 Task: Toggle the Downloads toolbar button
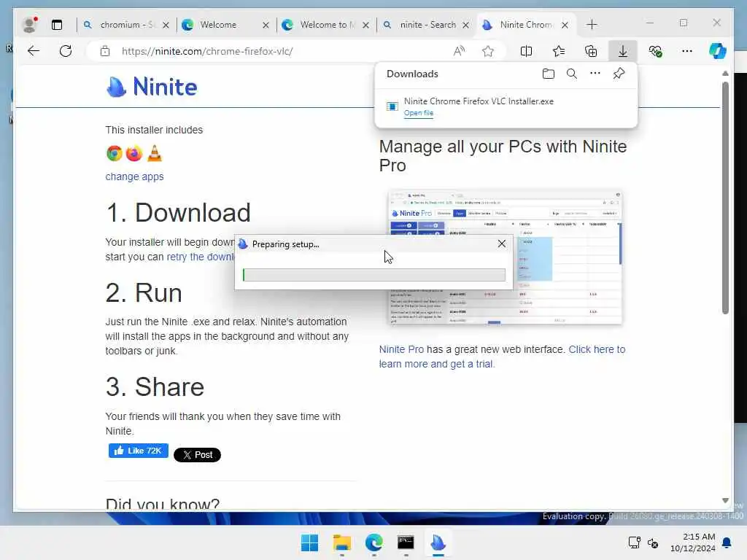click(x=623, y=51)
